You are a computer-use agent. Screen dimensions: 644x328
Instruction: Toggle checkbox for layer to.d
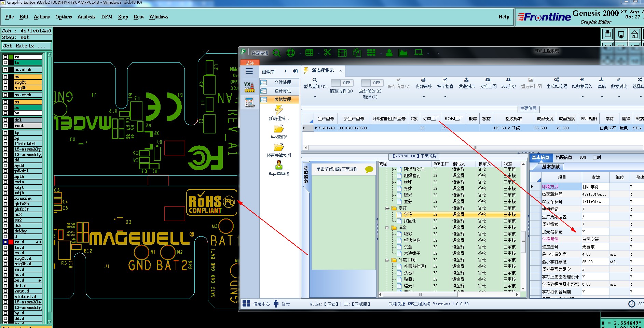click(x=5, y=242)
